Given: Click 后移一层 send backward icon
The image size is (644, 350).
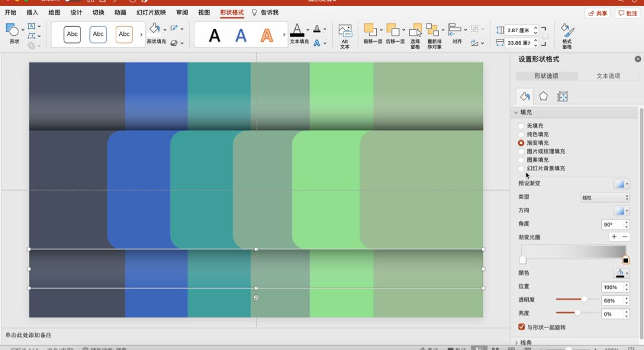Looking at the screenshot, I should [x=393, y=30].
